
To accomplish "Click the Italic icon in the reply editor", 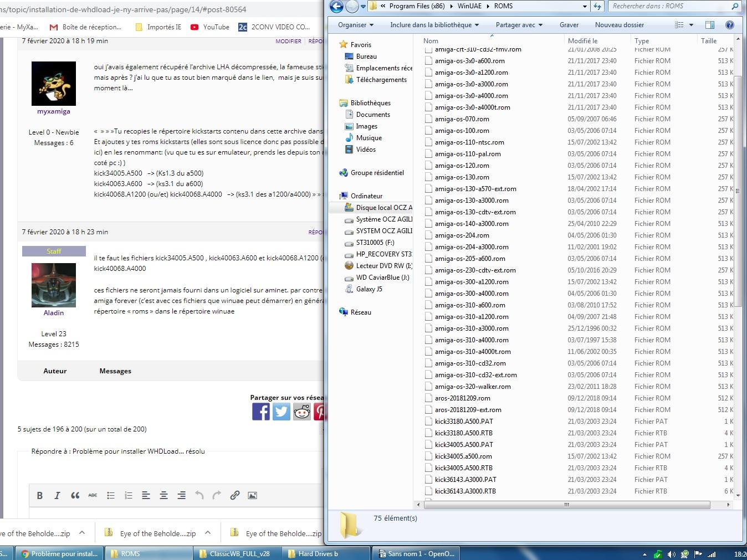I will 57,495.
